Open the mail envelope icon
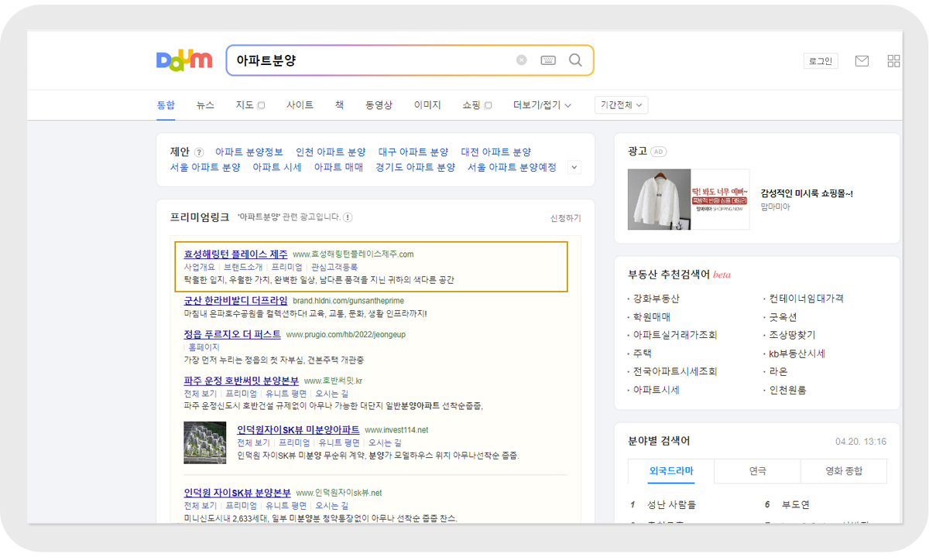The height and width of the screenshot is (560, 929). pos(862,61)
